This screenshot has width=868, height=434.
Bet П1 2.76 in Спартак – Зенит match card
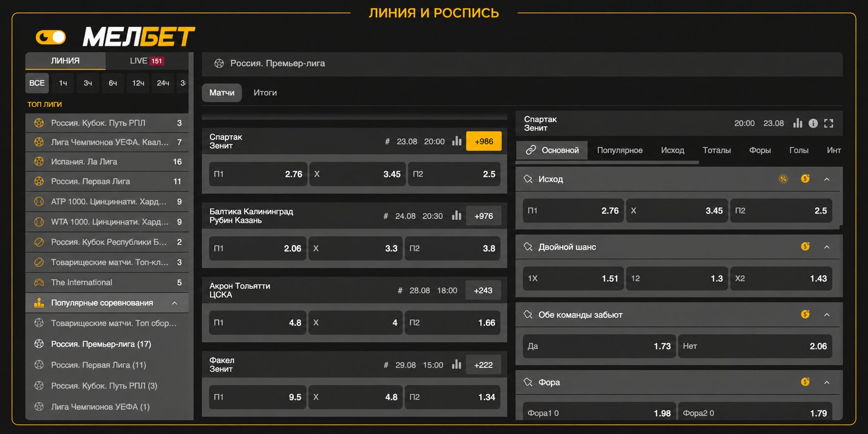[258, 174]
